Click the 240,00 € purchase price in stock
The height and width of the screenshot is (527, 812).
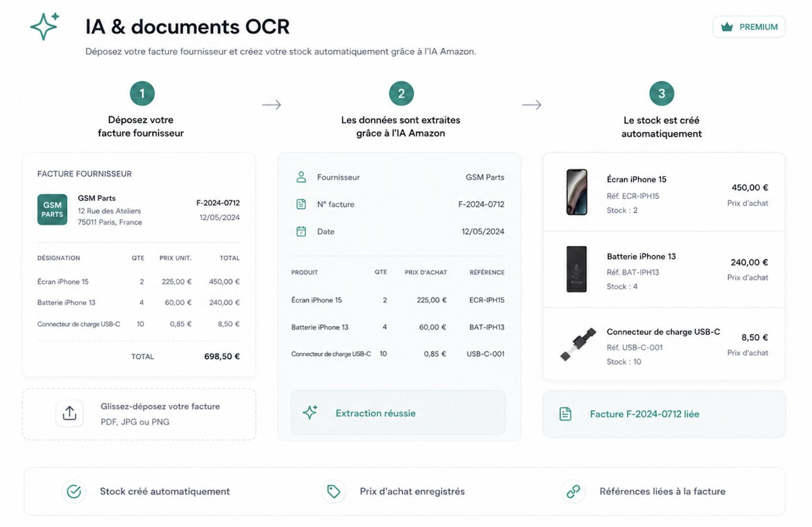(x=749, y=263)
